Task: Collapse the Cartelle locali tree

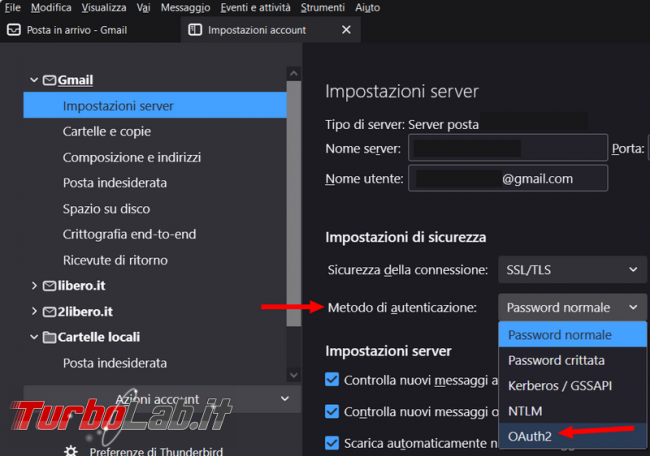Action: coord(34,337)
